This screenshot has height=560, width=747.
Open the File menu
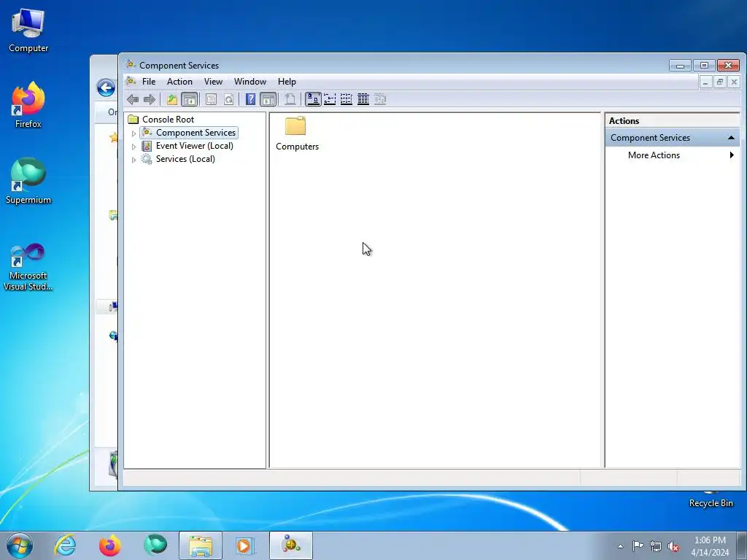pos(149,82)
